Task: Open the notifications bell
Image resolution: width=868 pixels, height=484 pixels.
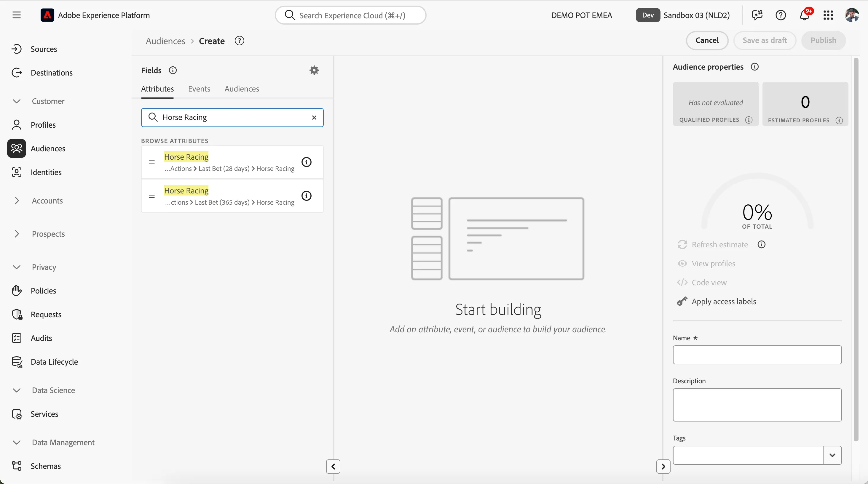Action: click(805, 15)
